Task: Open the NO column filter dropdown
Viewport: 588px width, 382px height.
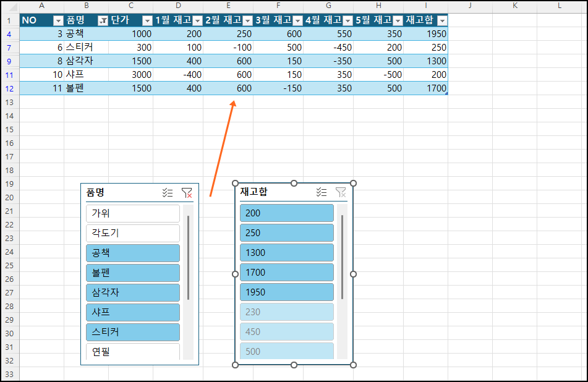Action: click(x=58, y=20)
